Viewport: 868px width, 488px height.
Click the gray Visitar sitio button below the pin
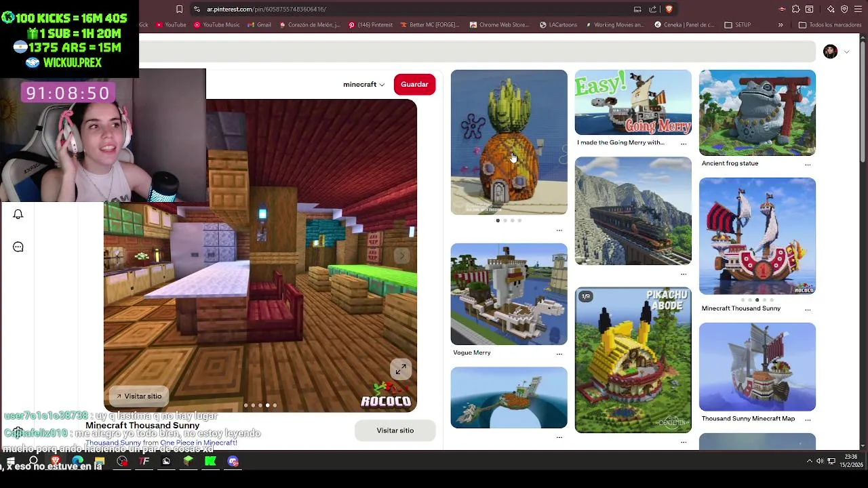[x=395, y=430]
